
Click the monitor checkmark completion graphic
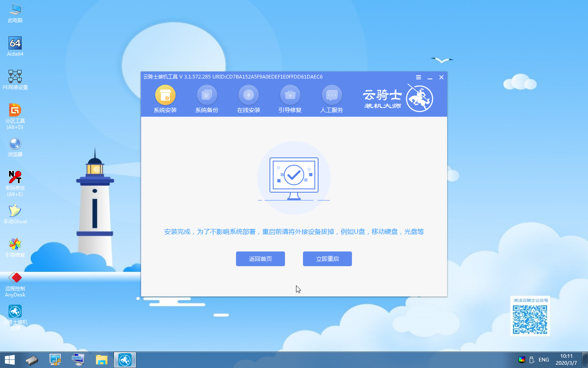pyautogui.click(x=294, y=178)
